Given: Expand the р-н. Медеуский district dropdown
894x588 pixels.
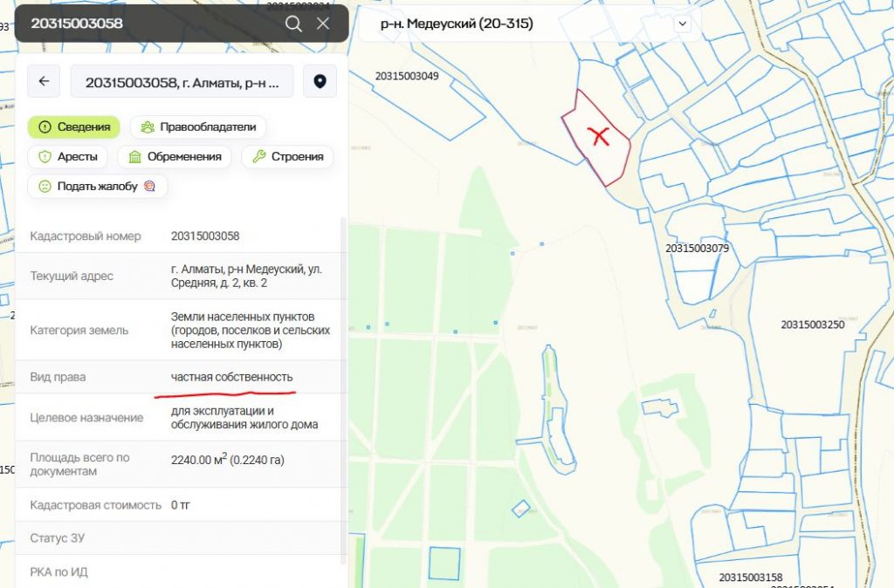Looking at the screenshot, I should point(682,24).
